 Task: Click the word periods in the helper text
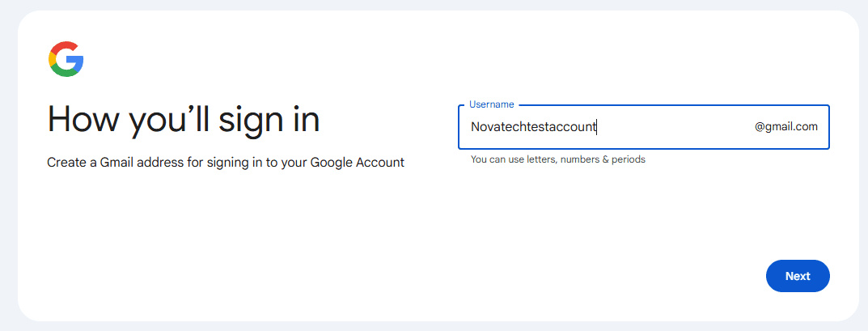(629, 159)
